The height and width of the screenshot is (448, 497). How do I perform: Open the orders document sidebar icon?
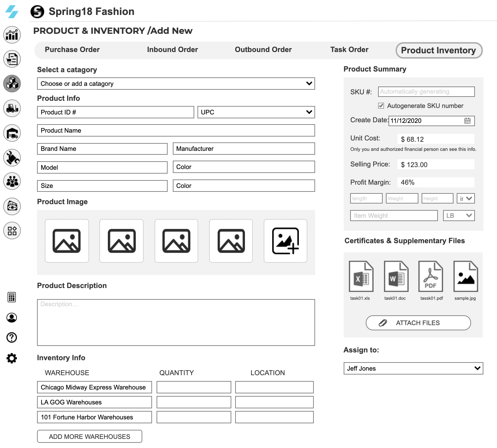(x=12, y=59)
